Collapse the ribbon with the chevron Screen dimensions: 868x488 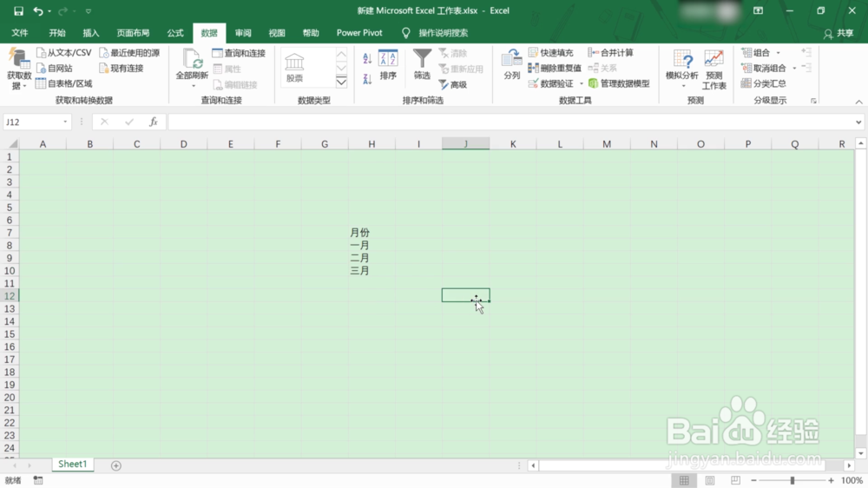[x=858, y=102]
